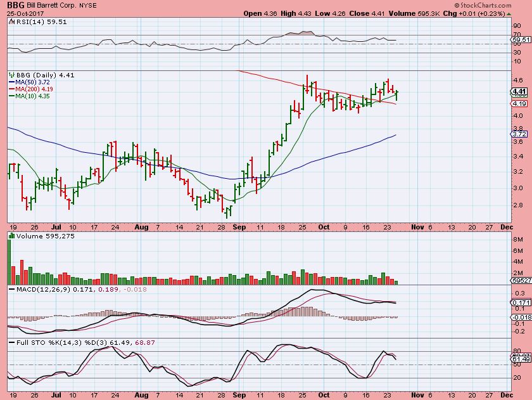
Task: Click the candlestick icon before BBG (Daily)
Action: pyautogui.click(x=11, y=75)
